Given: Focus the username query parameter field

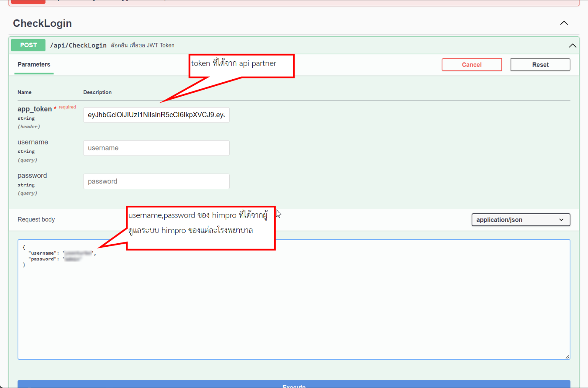Looking at the screenshot, I should click(x=156, y=148).
